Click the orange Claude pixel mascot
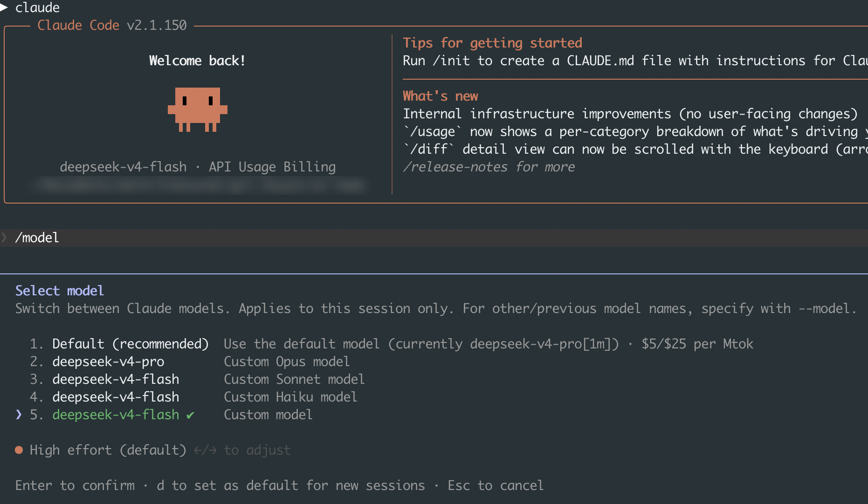This screenshot has width=868, height=504. click(198, 109)
